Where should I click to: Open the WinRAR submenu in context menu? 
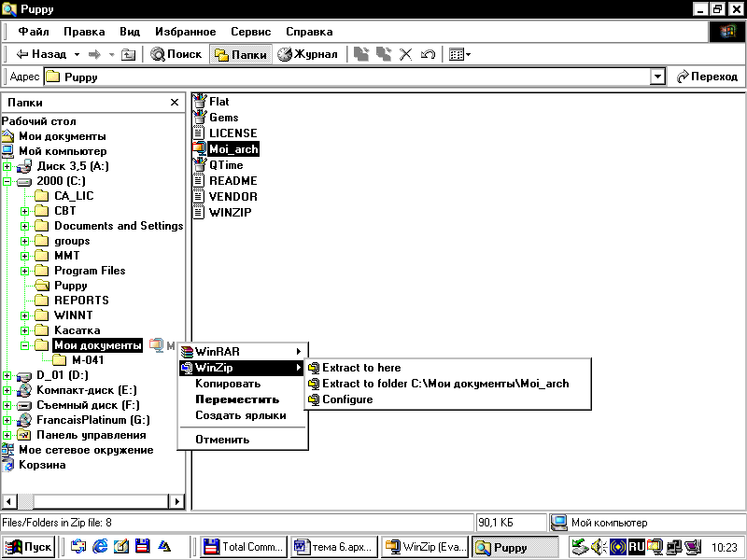(242, 352)
